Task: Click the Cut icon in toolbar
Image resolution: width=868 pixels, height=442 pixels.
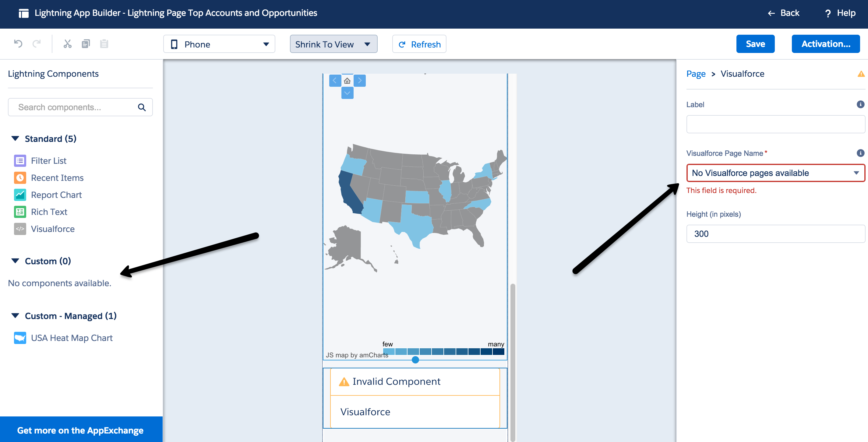Action: (67, 44)
